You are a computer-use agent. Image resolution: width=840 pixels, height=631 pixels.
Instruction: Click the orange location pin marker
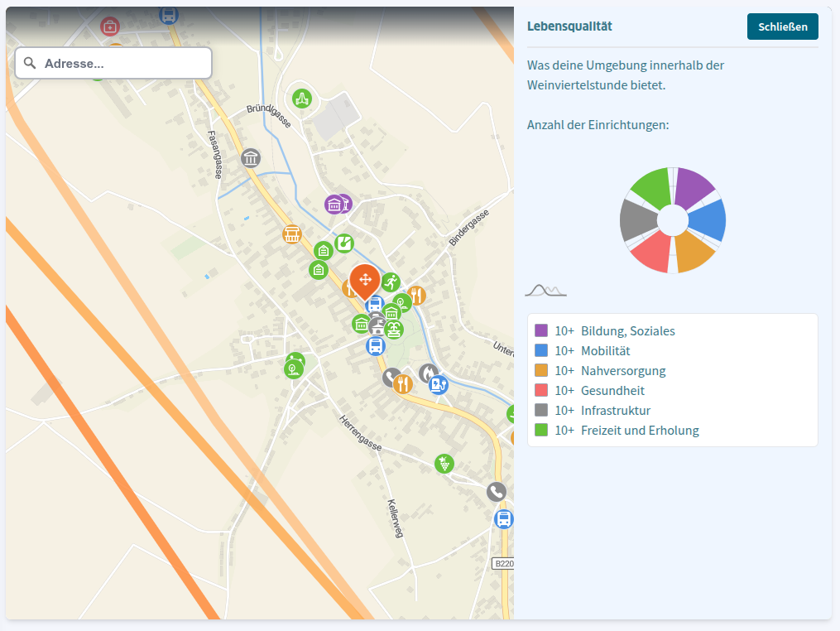365,280
